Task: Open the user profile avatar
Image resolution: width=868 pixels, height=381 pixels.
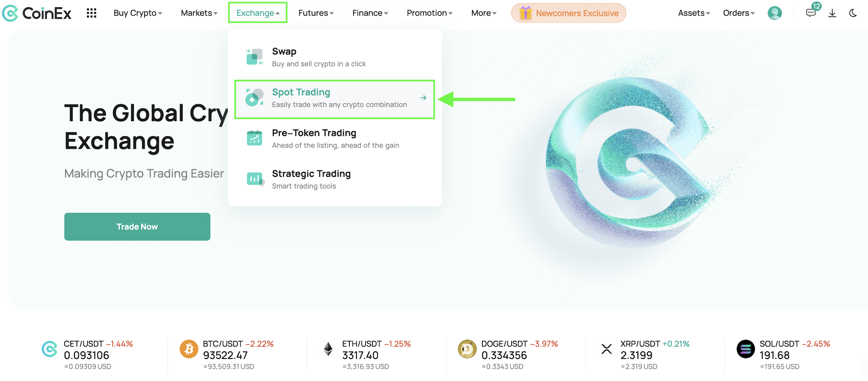Action: 775,13
